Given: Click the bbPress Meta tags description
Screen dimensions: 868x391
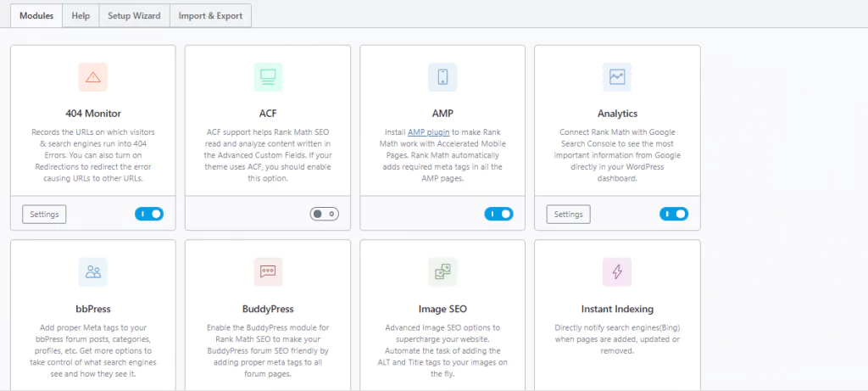Looking at the screenshot, I should click(93, 350).
